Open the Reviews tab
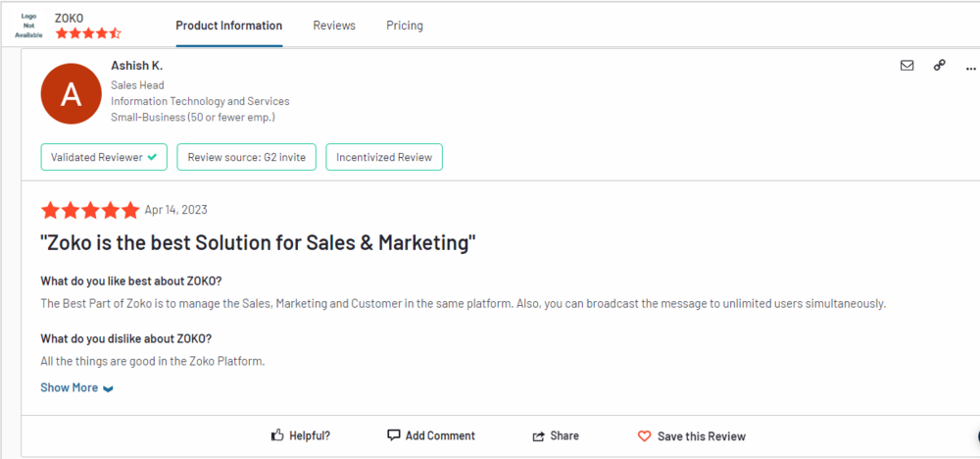 [334, 25]
